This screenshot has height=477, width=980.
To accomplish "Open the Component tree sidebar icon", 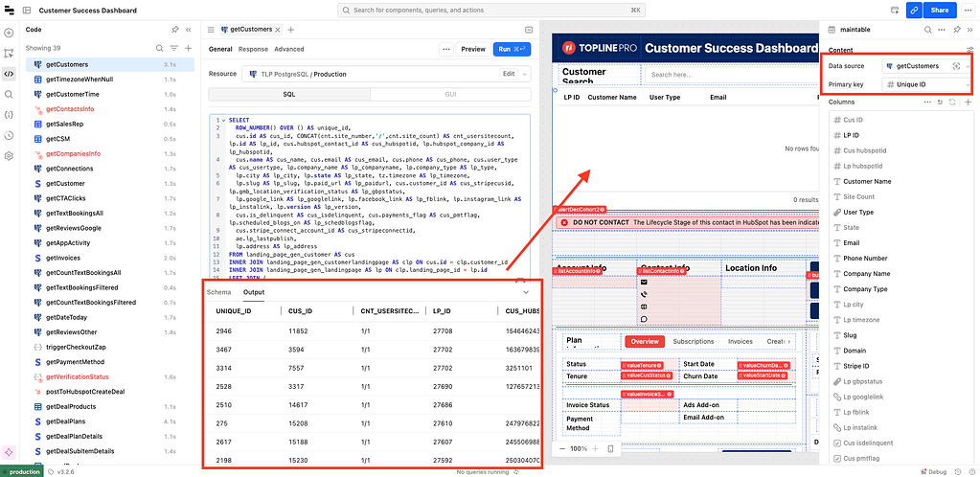I will [x=9, y=52].
